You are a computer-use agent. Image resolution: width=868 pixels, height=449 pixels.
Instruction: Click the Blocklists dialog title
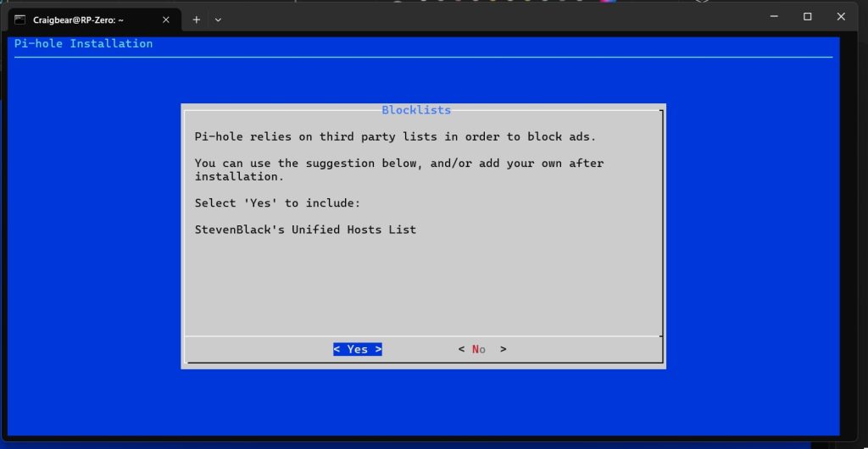click(416, 110)
